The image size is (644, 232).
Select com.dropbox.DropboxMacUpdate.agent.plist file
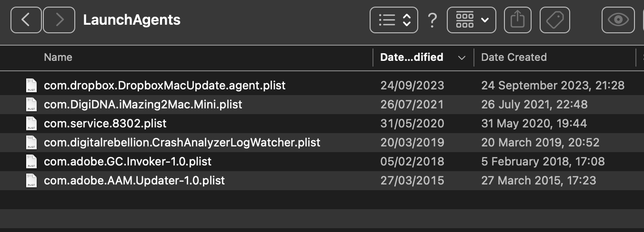point(164,86)
